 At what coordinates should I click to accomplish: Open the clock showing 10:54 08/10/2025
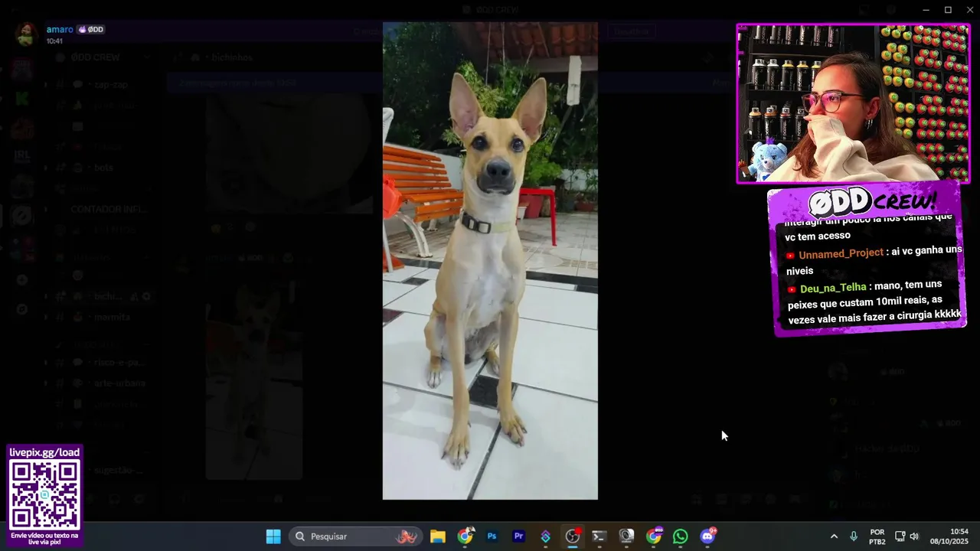pos(949,536)
